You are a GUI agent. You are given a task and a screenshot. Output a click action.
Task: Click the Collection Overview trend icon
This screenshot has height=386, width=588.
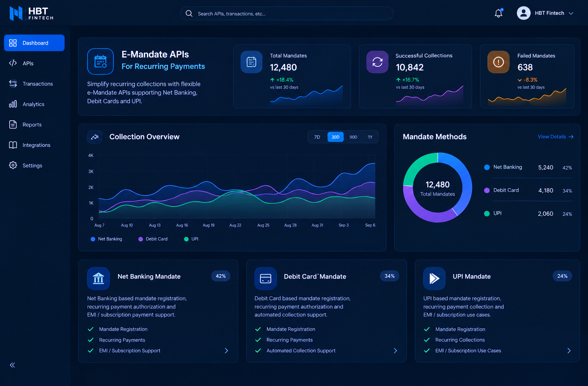95,137
